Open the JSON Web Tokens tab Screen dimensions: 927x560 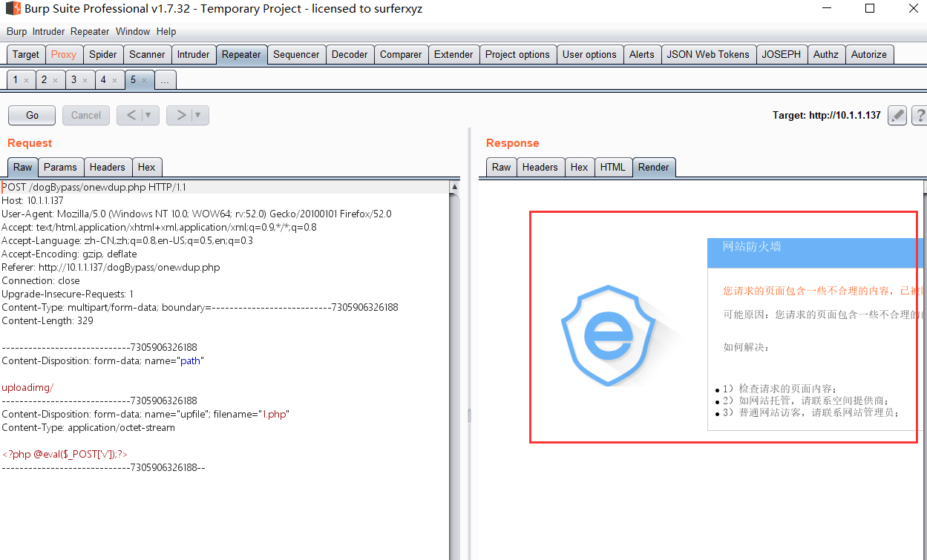click(x=708, y=54)
